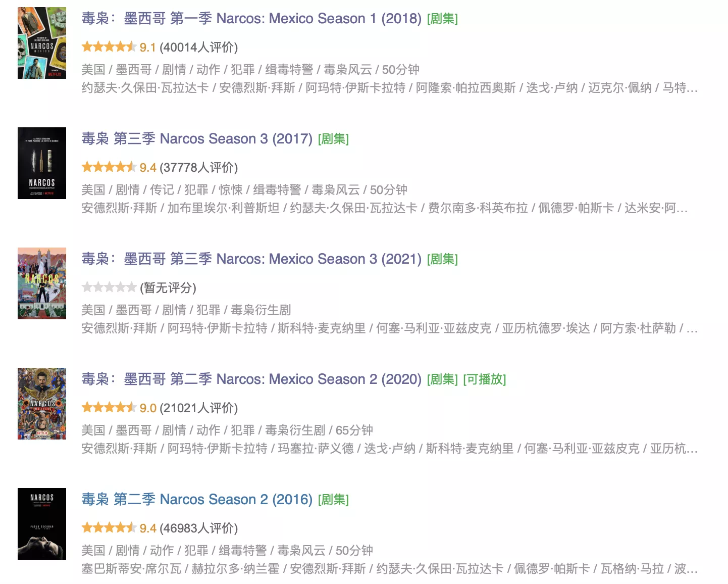Open the Narcos: Mexico Season 1 (2018) title link
Screen dimensions: 728x584
pyautogui.click(x=251, y=19)
